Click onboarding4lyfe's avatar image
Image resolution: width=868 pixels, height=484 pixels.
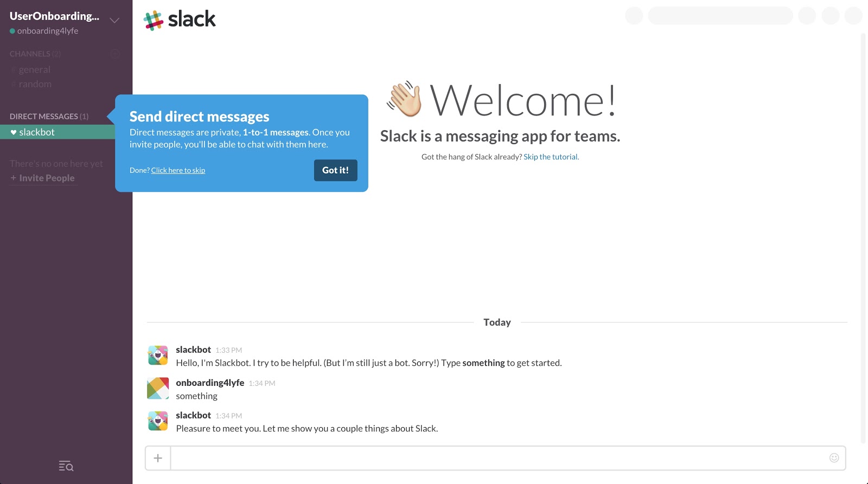tap(158, 389)
